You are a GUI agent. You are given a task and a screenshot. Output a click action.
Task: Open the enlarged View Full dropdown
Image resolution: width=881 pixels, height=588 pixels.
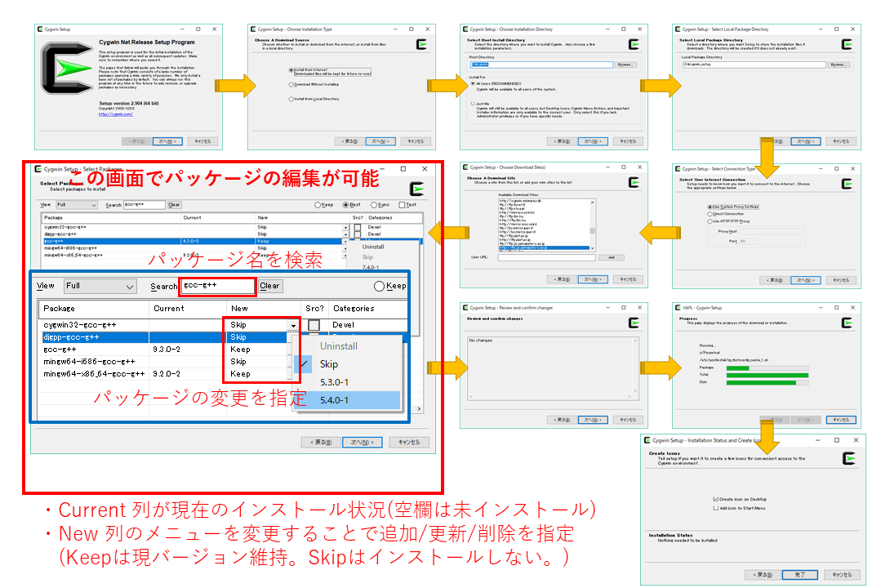[x=100, y=287]
